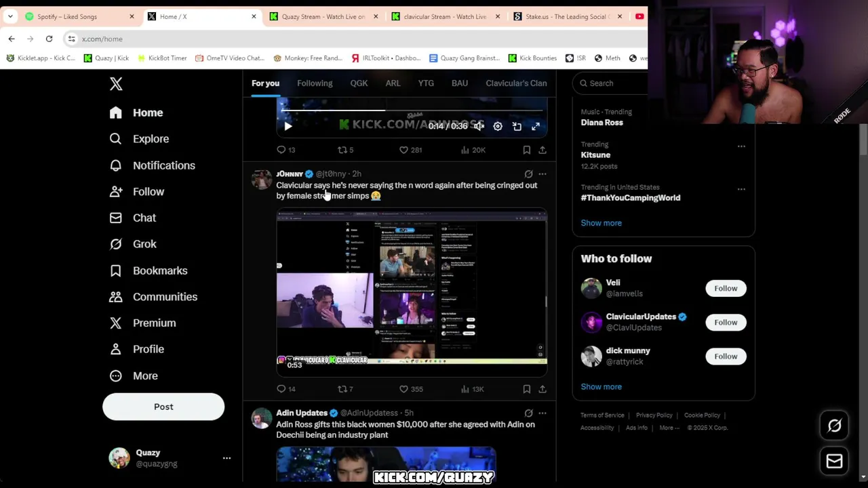The height and width of the screenshot is (488, 868).
Task: Open more options for #ThankYouCampingWorld trend
Action: (x=741, y=189)
